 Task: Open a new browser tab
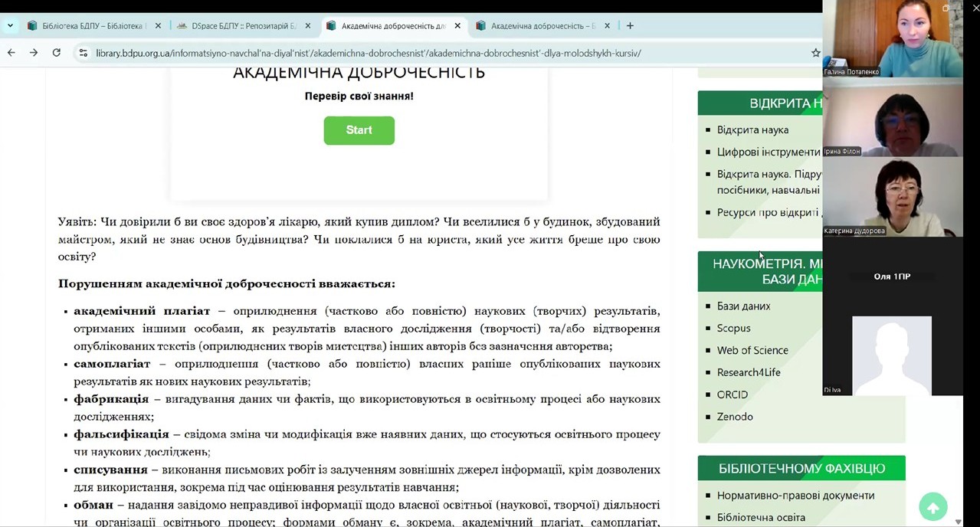[x=630, y=25]
